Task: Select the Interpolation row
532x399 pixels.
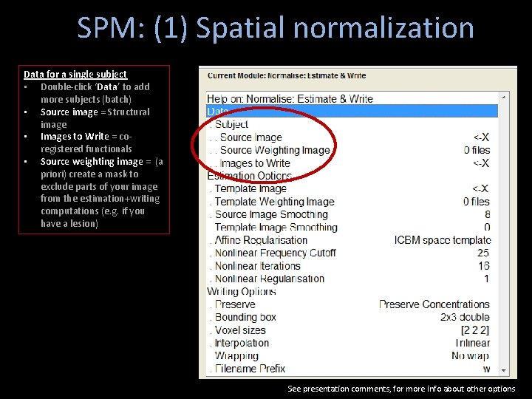Action: tap(352, 343)
